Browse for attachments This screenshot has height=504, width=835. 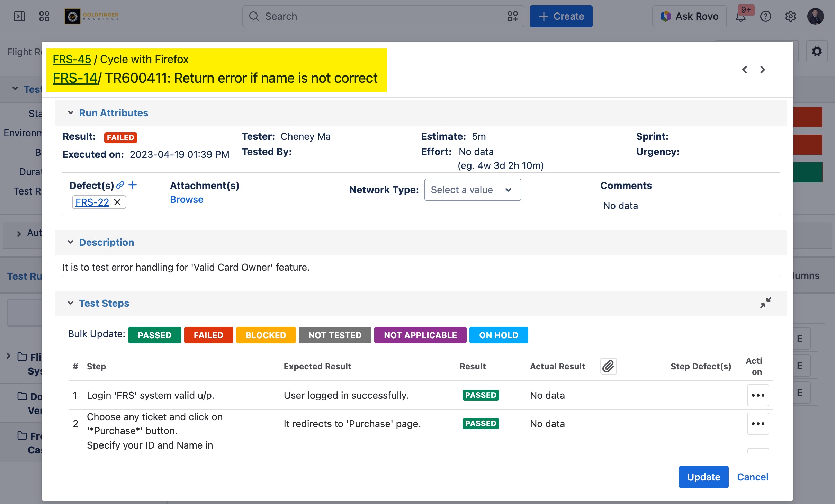point(187,200)
